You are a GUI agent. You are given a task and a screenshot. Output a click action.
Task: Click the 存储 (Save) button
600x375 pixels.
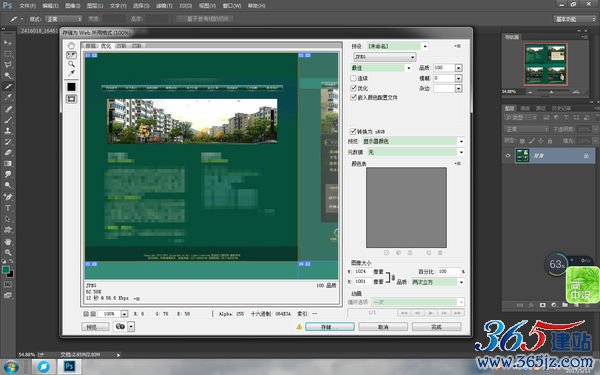(329, 327)
